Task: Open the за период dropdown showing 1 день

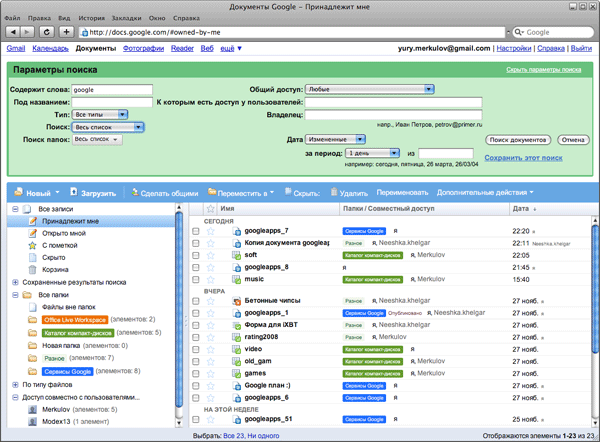Action: pos(372,153)
